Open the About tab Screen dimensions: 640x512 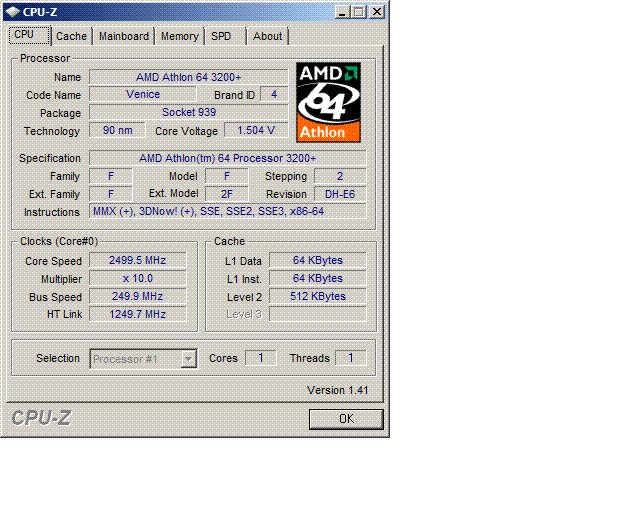click(268, 36)
